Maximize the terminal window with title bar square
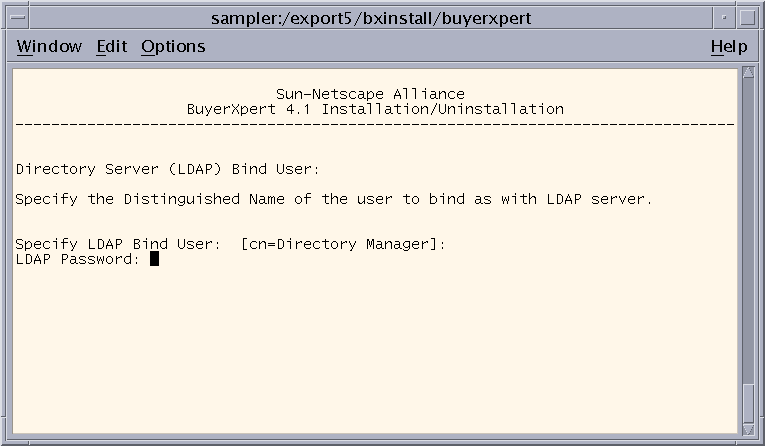This screenshot has height=446, width=765. (747, 18)
